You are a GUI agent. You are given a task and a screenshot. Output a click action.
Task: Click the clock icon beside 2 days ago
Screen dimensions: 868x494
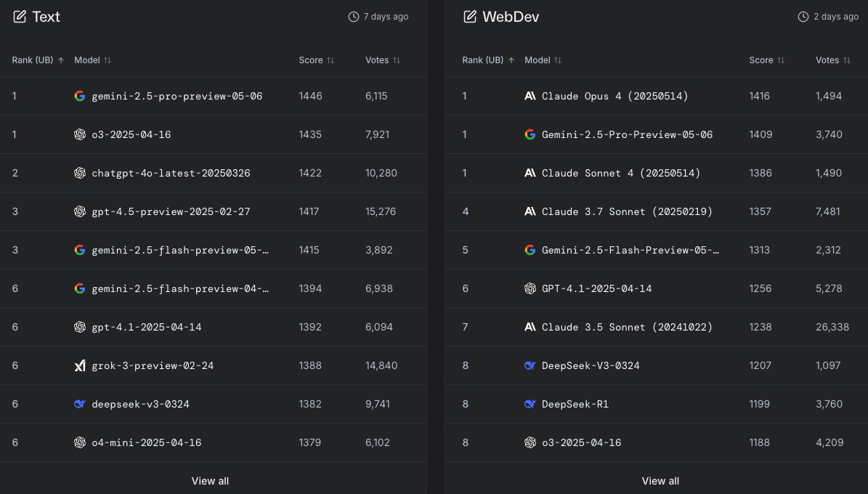tap(803, 17)
